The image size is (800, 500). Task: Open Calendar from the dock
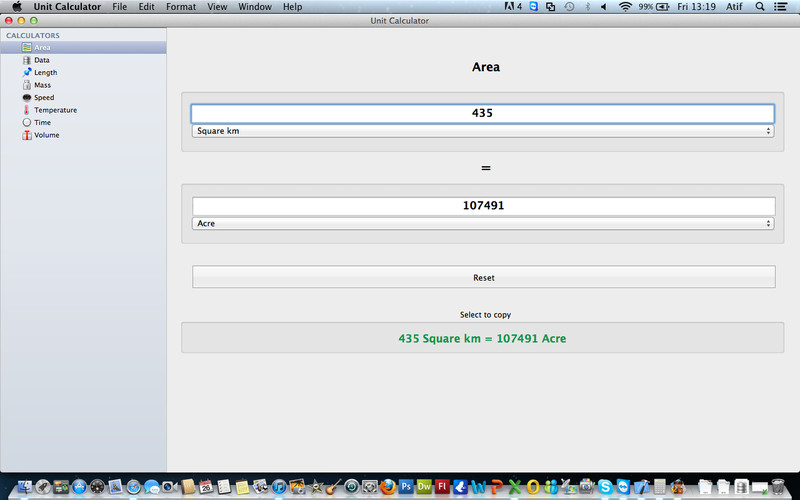pyautogui.click(x=206, y=487)
